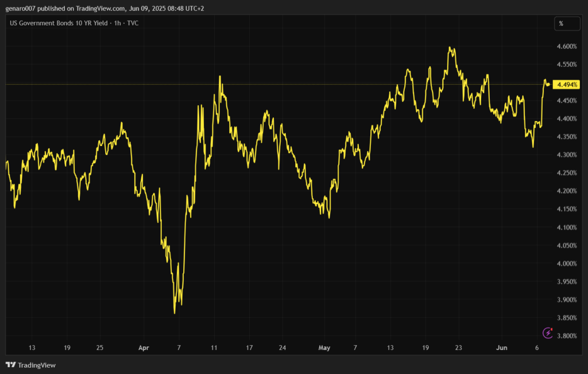Select the Apr label on time axis
The width and height of the screenshot is (588, 374).
coord(144,348)
